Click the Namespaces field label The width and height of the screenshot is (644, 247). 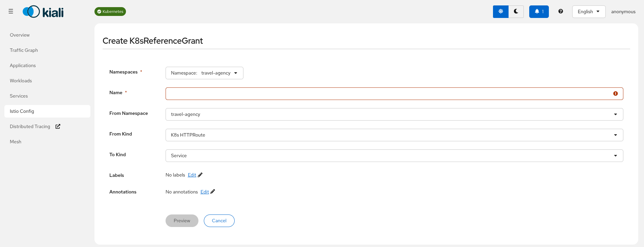click(x=124, y=72)
